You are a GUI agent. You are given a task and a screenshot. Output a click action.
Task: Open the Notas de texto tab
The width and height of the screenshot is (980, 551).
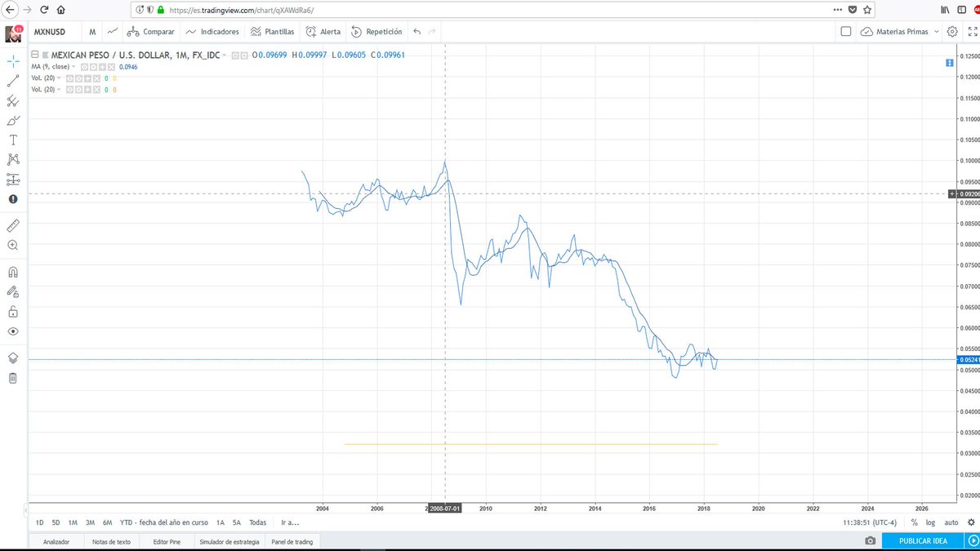tap(111, 541)
